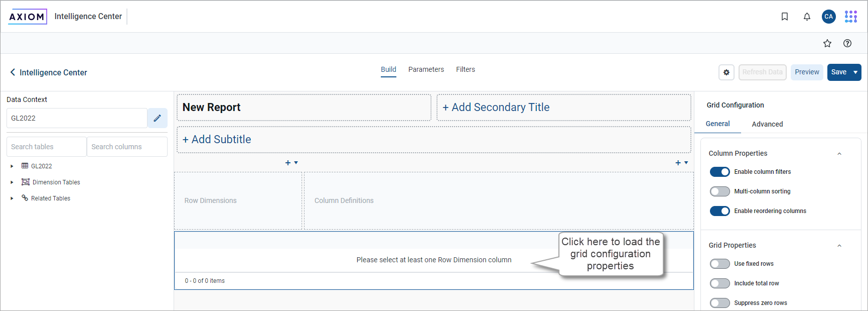This screenshot has height=311, width=868.
Task: Turn on Multi-column sorting
Action: [x=720, y=191]
